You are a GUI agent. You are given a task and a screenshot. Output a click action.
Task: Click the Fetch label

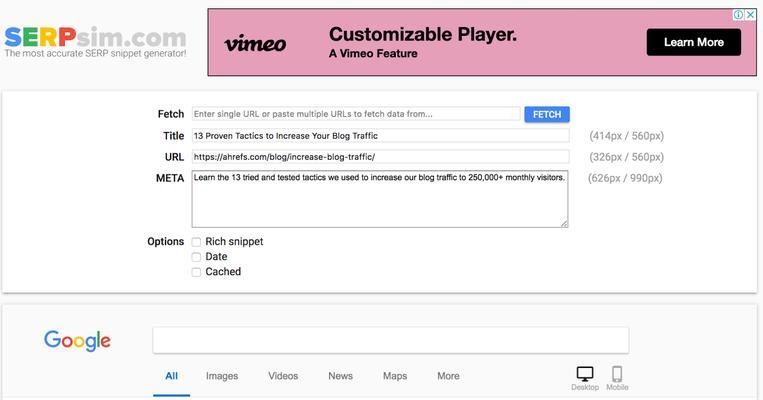point(171,114)
